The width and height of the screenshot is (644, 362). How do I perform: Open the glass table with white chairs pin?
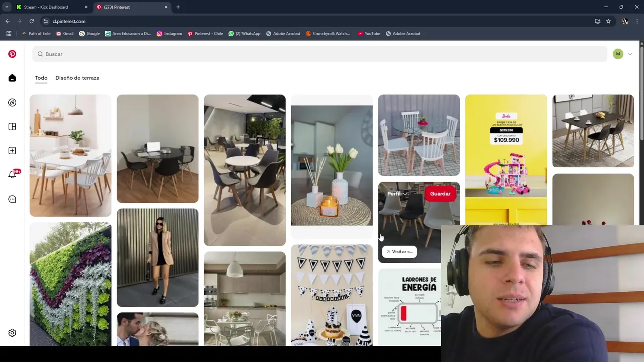[x=419, y=135]
